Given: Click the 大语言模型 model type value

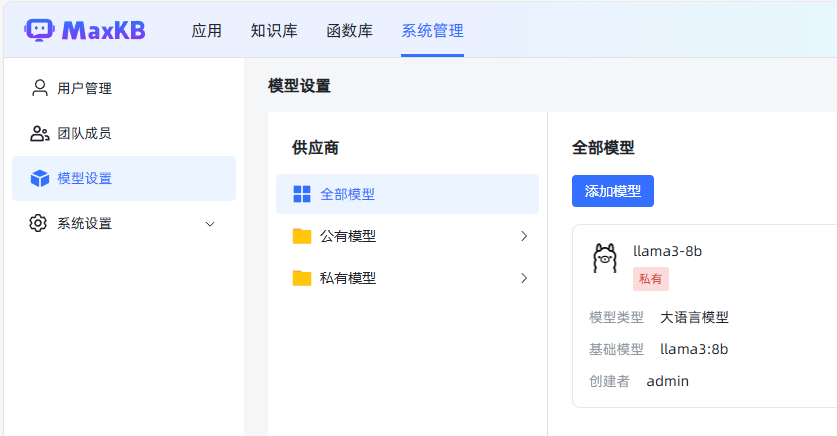Looking at the screenshot, I should 694,318.
